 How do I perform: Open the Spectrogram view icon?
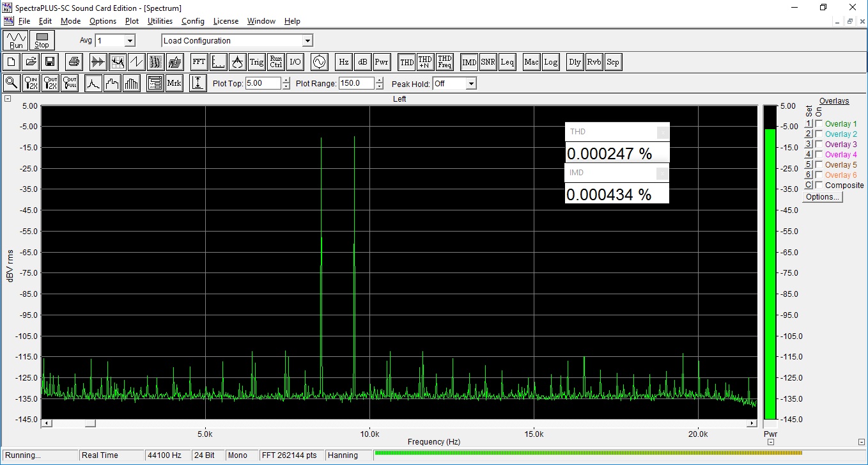click(x=155, y=62)
